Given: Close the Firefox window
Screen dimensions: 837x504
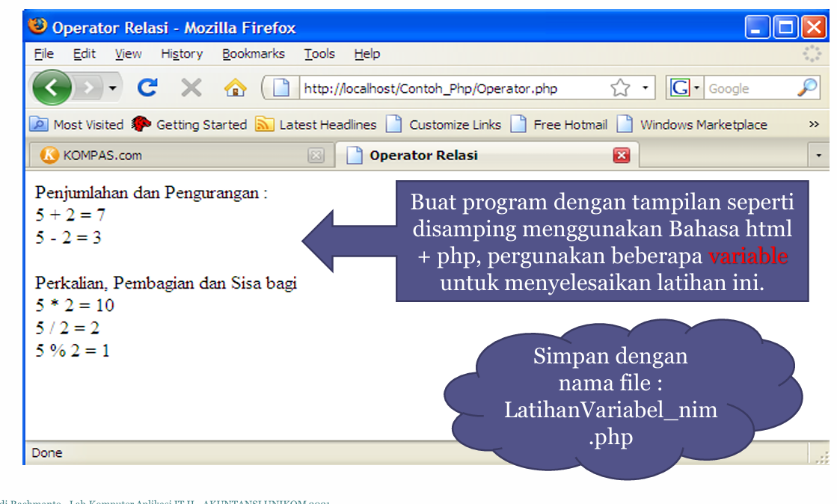Looking at the screenshot, I should point(814,27).
